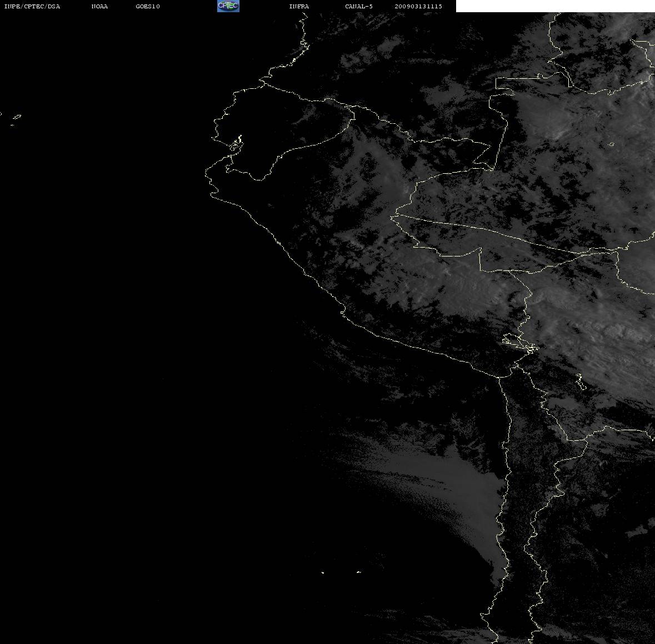
Task: Select the CANAL-5 channel label
Action: [359, 6]
